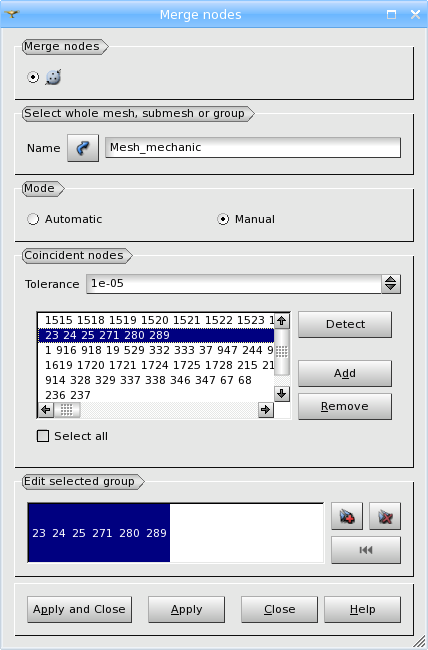
Task: Click the move-to-first rewind icon button
Action: coord(366,550)
